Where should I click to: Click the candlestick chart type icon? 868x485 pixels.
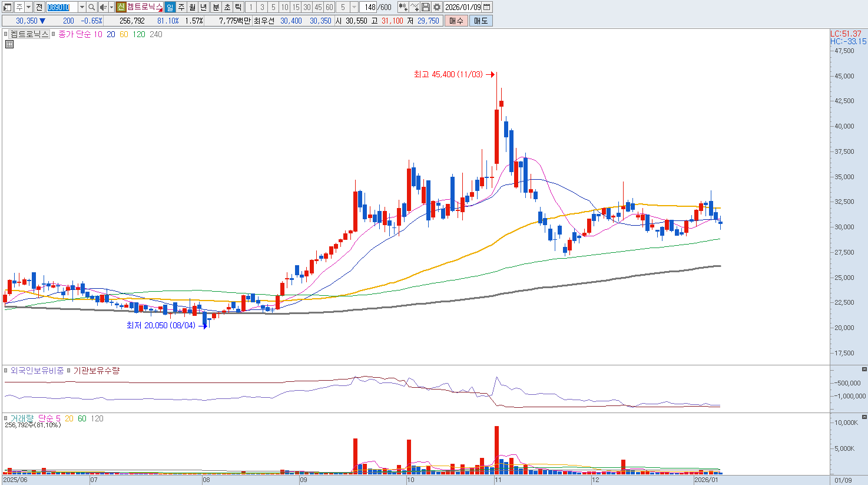pos(403,7)
